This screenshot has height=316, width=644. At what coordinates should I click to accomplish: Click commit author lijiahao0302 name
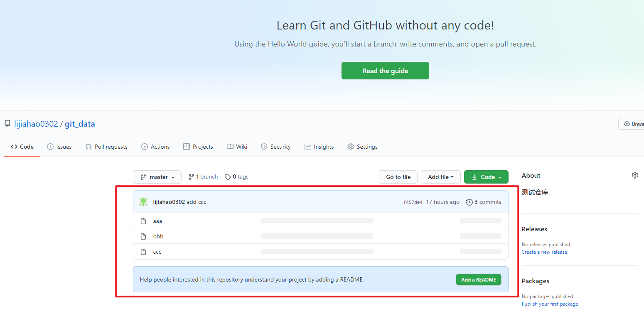coord(169,202)
